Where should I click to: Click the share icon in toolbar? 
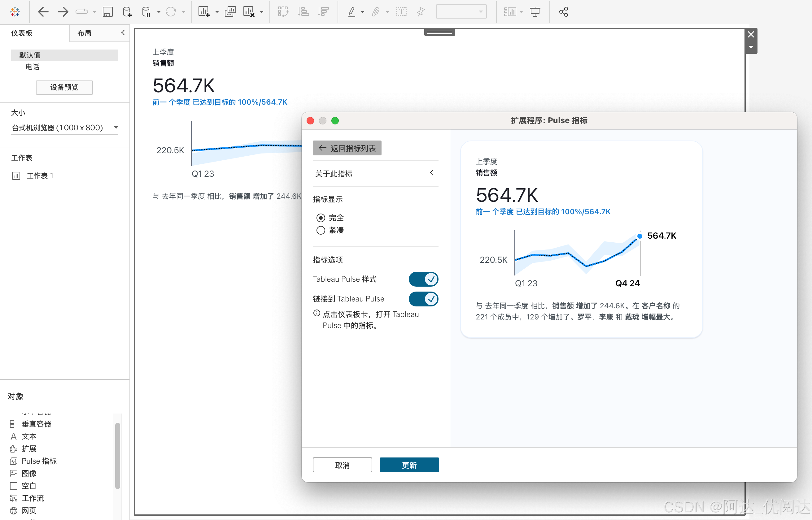point(563,12)
